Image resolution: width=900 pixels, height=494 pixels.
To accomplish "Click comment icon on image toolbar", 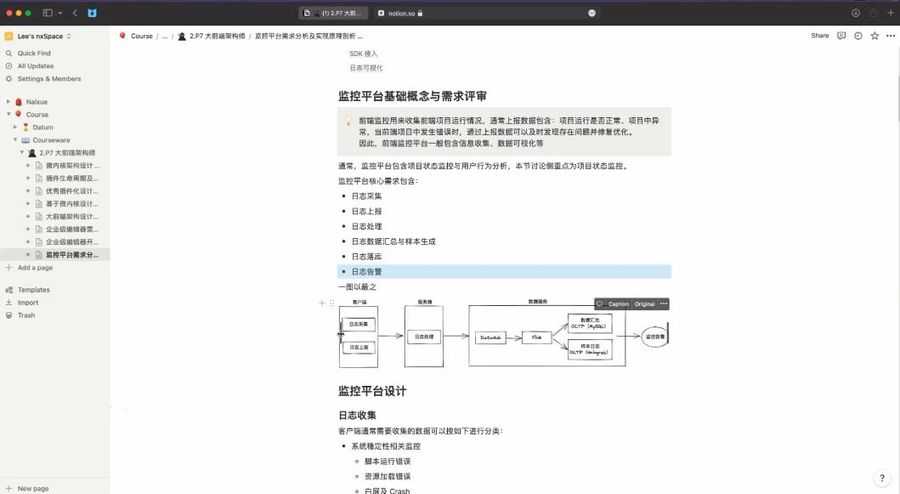I will [600, 304].
